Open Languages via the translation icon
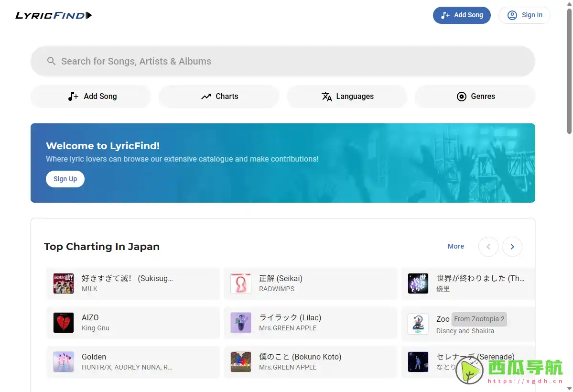 (x=327, y=97)
